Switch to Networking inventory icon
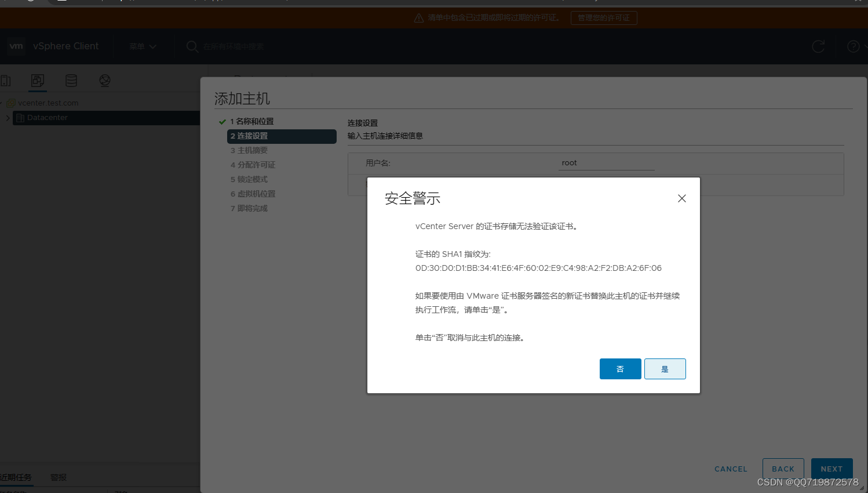The height and width of the screenshot is (493, 868). click(x=105, y=81)
